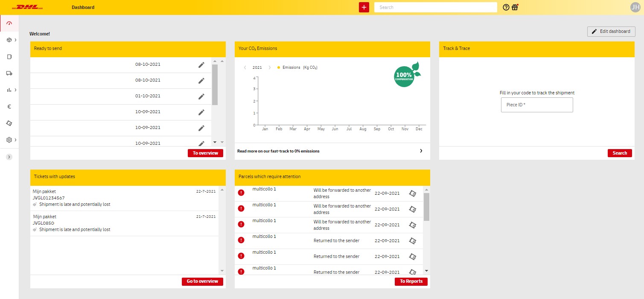Click 'Fill in your code to track' text
Image resolution: width=644 pixels, height=299 pixels.
(537, 93)
